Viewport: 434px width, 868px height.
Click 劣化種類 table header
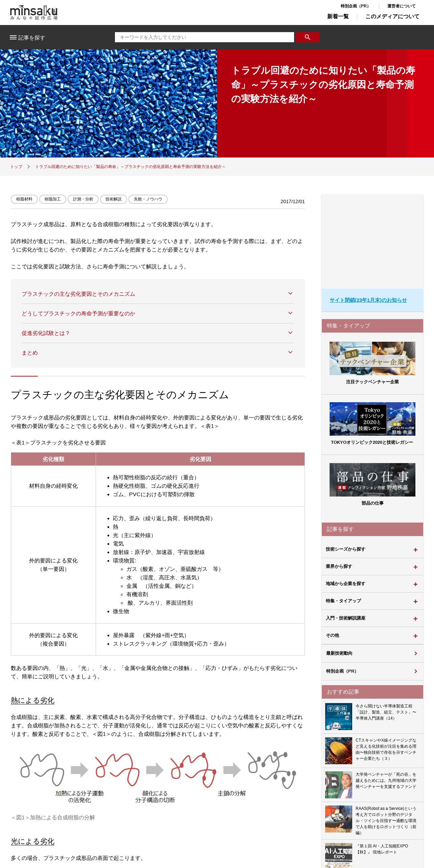click(x=53, y=459)
